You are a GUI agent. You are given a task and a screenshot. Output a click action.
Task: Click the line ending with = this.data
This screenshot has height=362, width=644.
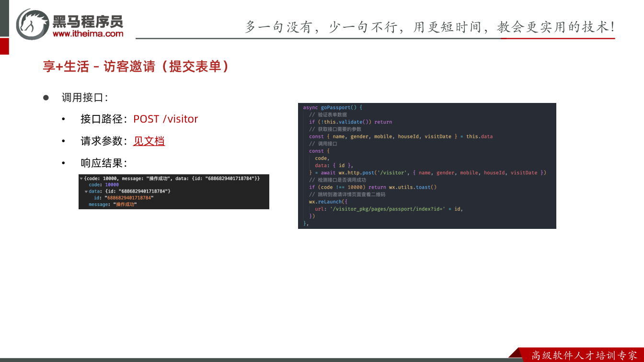[x=401, y=136]
